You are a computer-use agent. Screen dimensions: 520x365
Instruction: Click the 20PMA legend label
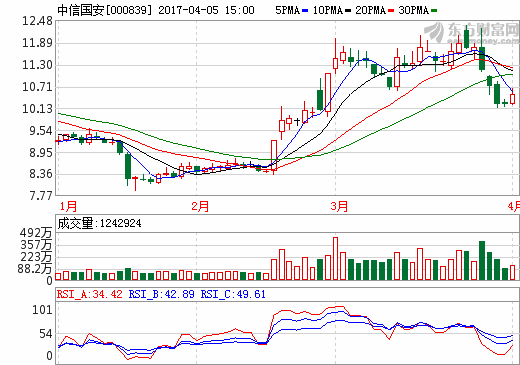tap(370, 10)
